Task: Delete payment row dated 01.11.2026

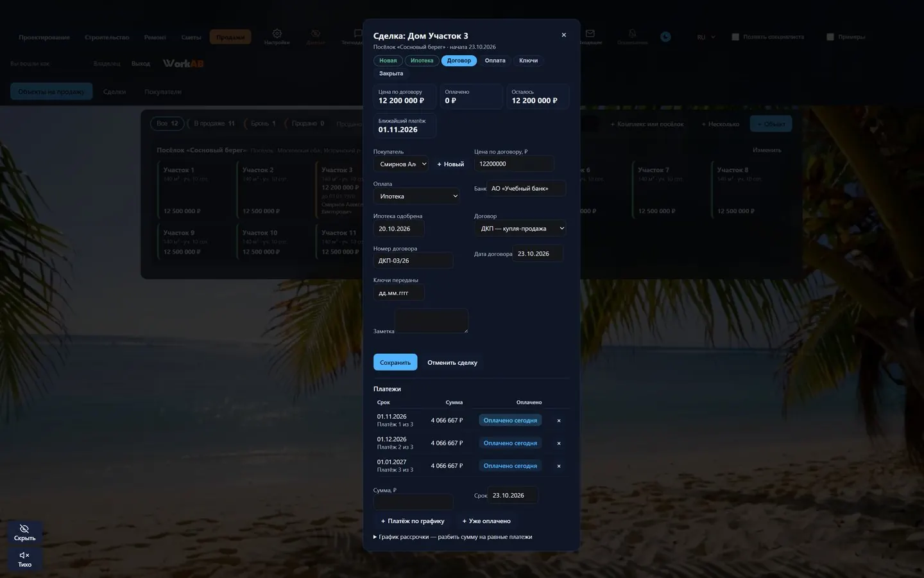Action: click(x=559, y=421)
